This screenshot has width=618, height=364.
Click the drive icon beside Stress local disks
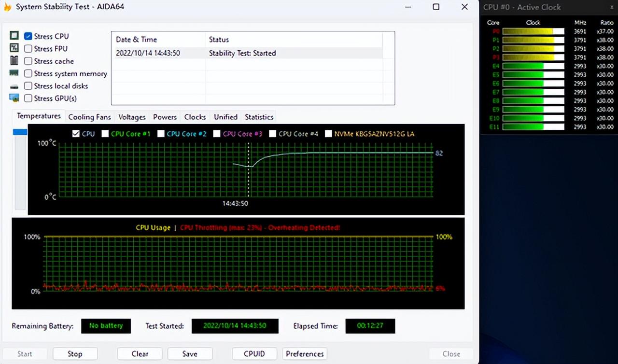[14, 86]
